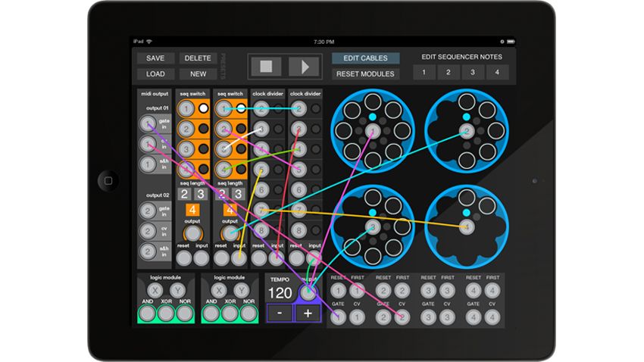Tap jack 2 in the left seq switch

pyautogui.click(x=186, y=129)
